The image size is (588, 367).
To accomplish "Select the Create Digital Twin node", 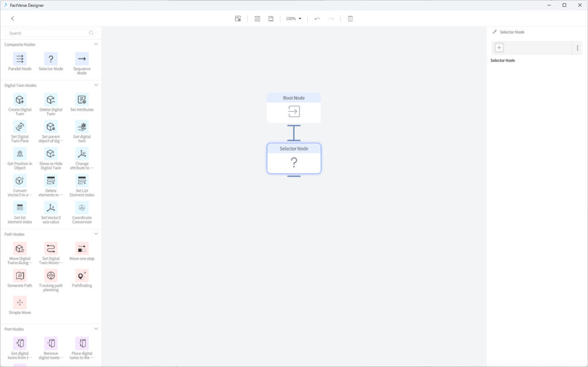I will pos(20,100).
